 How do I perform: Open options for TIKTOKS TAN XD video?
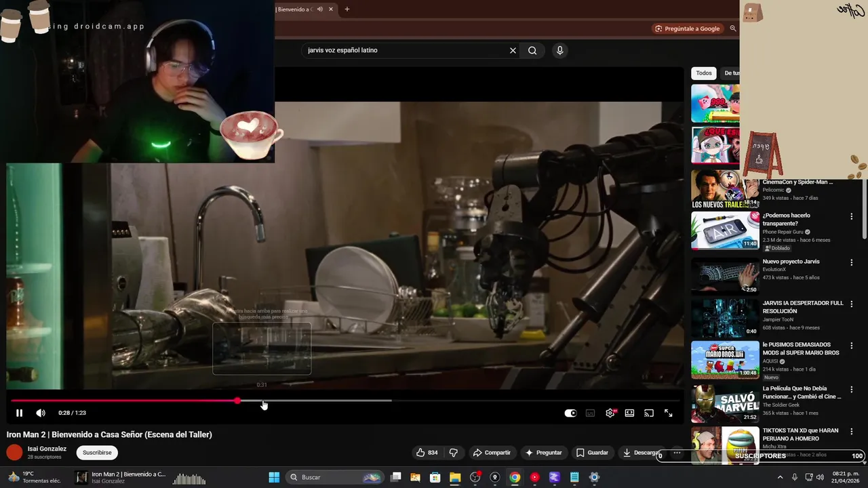click(851, 432)
